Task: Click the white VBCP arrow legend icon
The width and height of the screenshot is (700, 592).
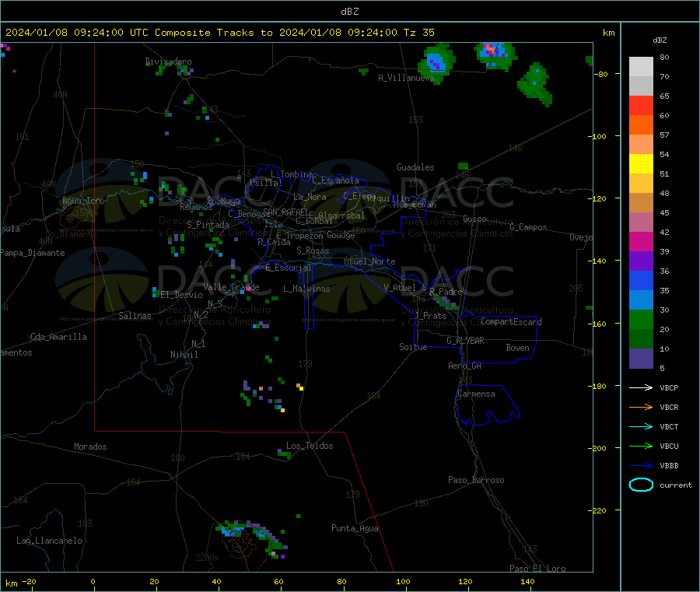Action: [x=641, y=387]
